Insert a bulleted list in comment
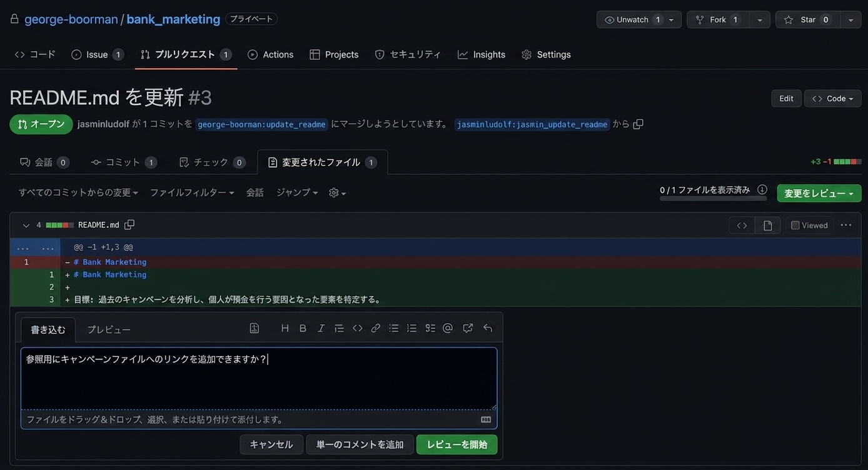 (x=393, y=328)
